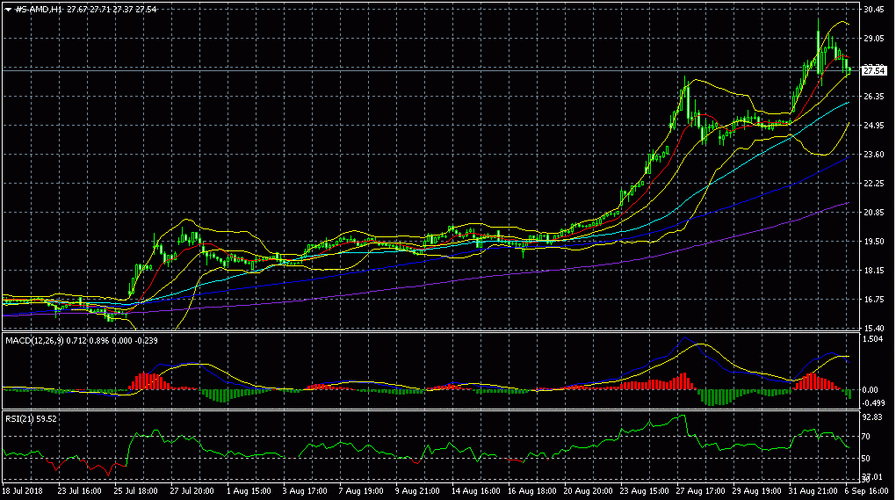Click the current price tag 27.54
This screenshot has height=500, width=896.
(x=874, y=71)
